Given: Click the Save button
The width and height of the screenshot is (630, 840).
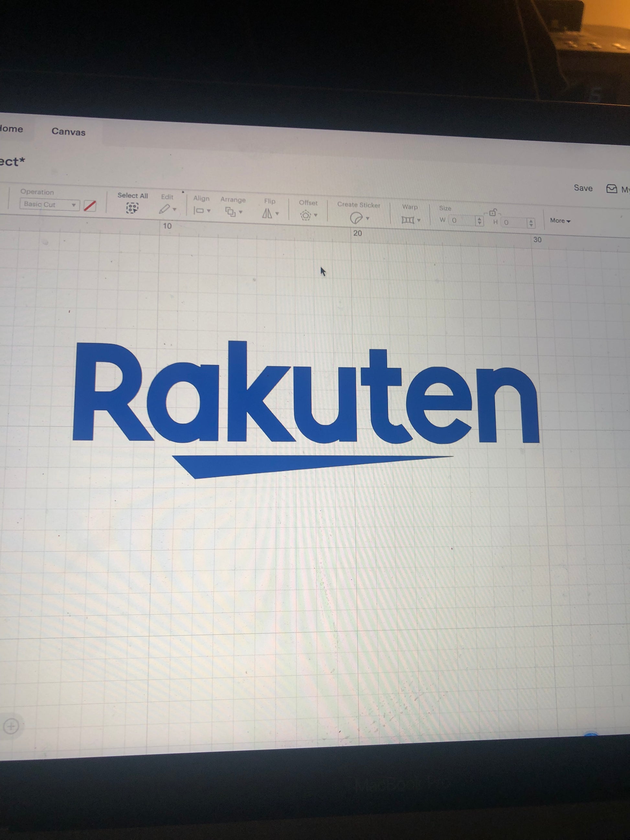Looking at the screenshot, I should 583,188.
